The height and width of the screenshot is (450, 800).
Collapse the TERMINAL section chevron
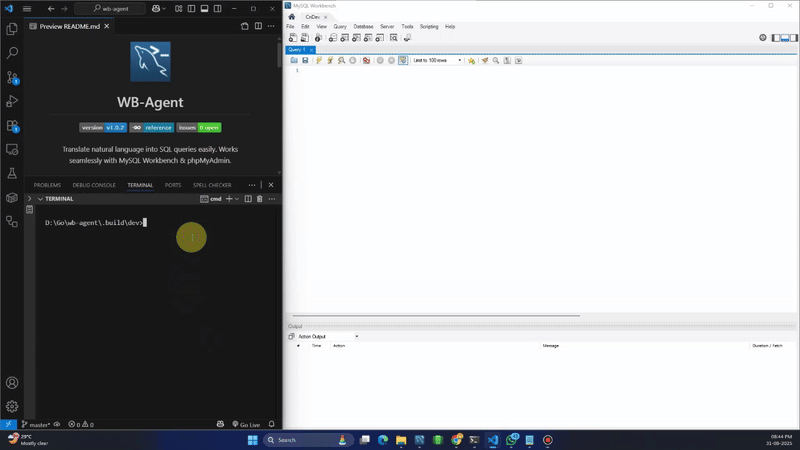40,199
